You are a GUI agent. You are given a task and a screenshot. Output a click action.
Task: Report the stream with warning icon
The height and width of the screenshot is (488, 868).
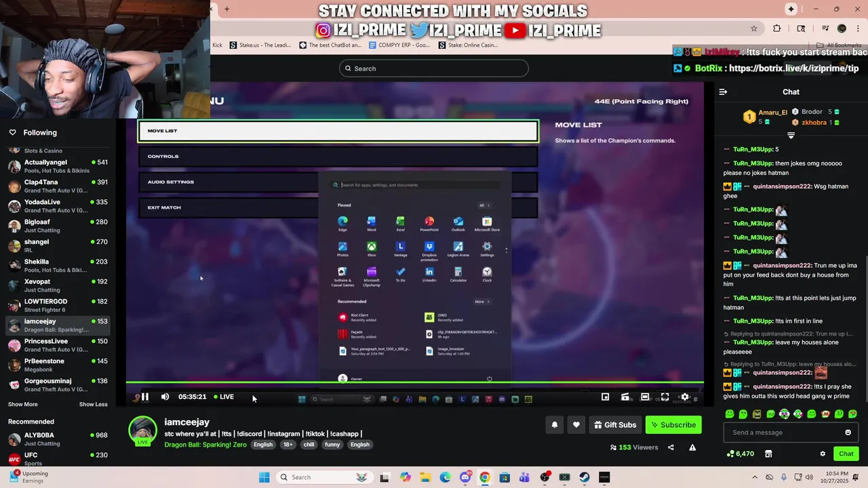[x=692, y=447]
